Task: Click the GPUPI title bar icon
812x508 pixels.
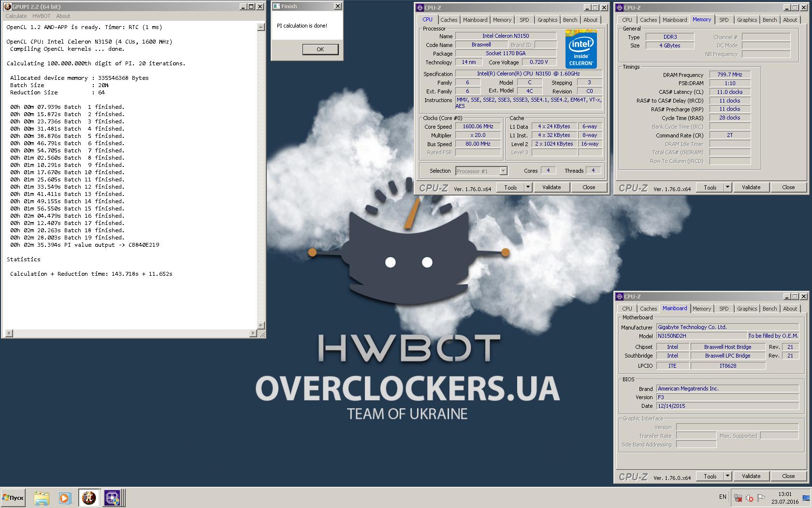Action: 7,6
